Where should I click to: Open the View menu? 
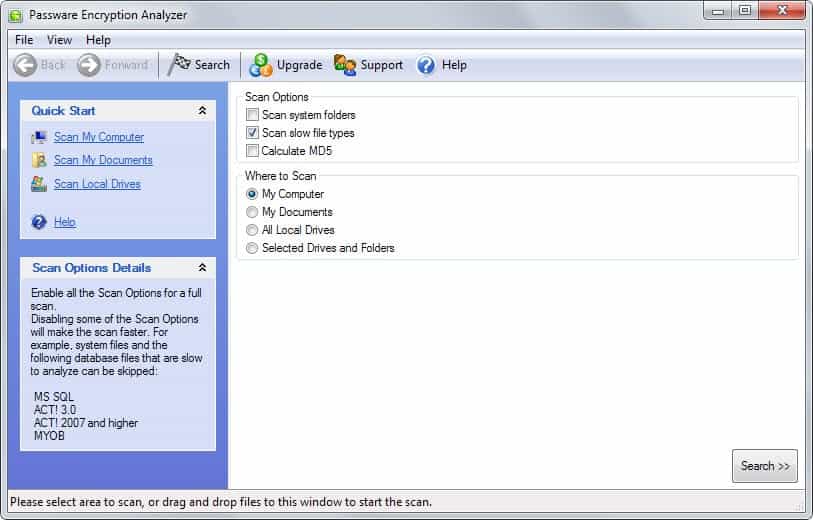pos(59,40)
